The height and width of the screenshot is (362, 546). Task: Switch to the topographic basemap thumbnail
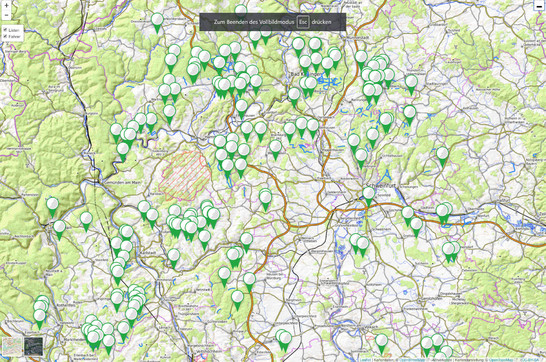click(12, 346)
